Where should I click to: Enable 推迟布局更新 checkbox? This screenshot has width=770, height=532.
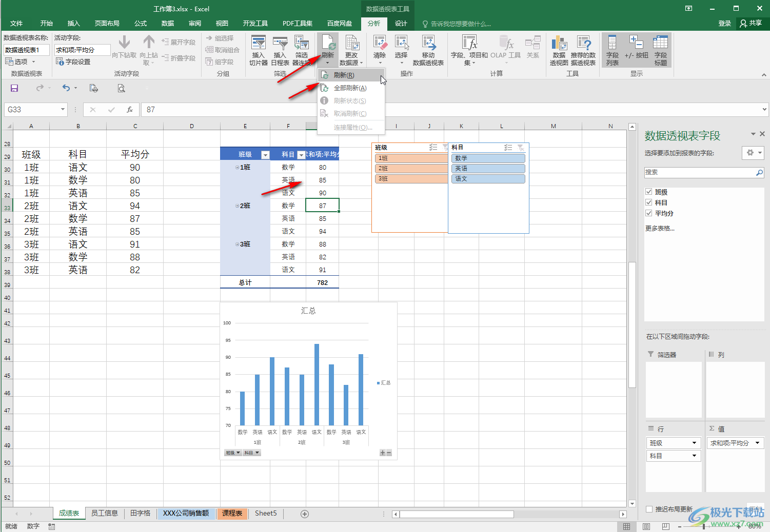coord(649,509)
